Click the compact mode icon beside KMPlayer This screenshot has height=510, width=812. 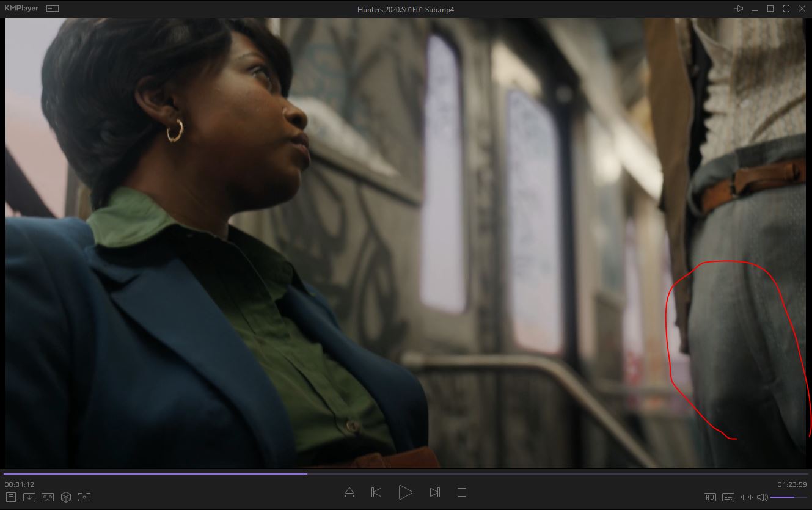coord(53,9)
